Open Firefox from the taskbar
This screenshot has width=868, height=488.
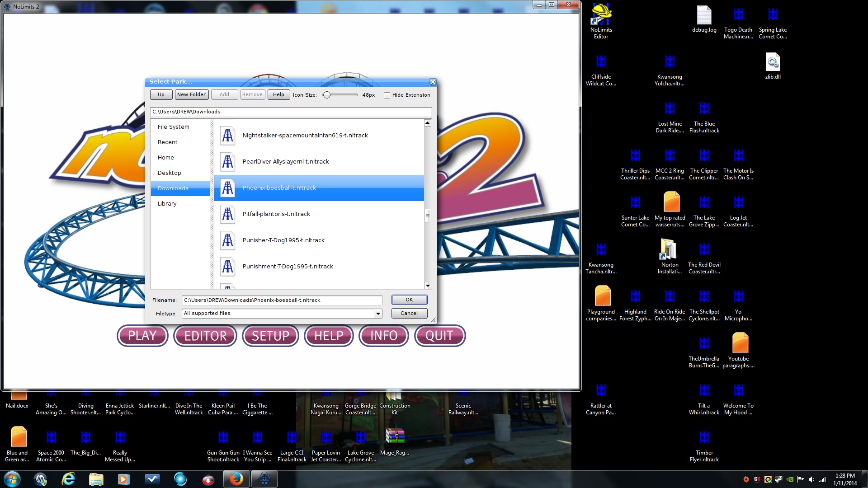click(x=236, y=479)
